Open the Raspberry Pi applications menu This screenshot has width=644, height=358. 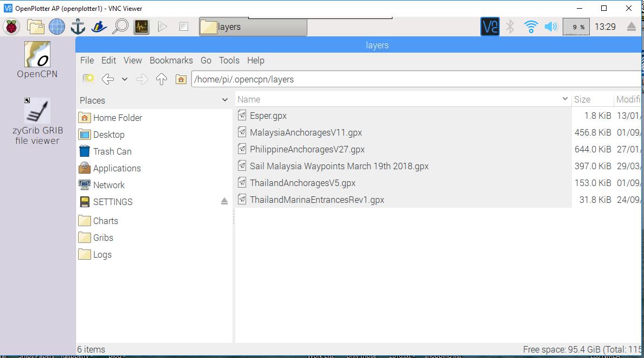point(11,26)
